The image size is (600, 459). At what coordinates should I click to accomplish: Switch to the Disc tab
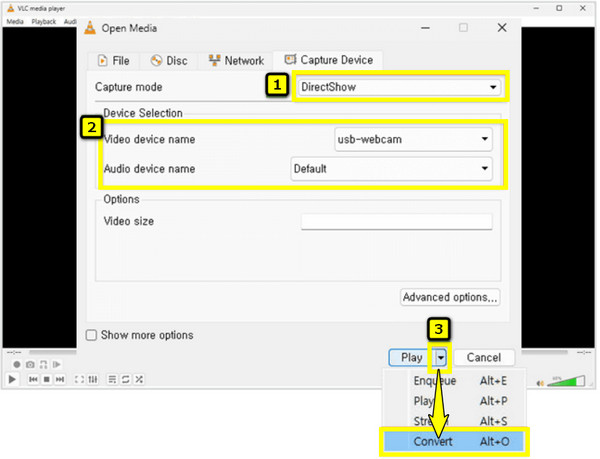click(169, 61)
